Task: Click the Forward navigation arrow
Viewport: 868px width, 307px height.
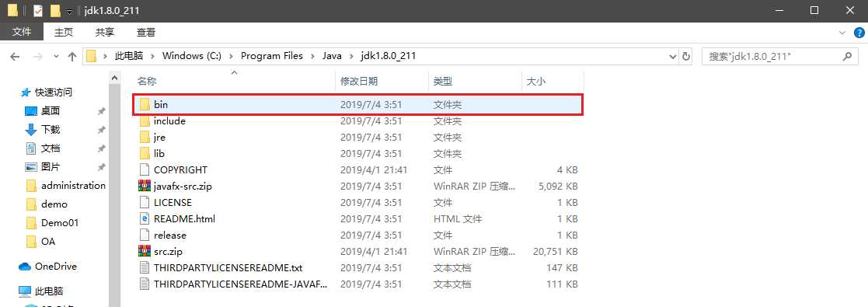Action: [x=37, y=56]
